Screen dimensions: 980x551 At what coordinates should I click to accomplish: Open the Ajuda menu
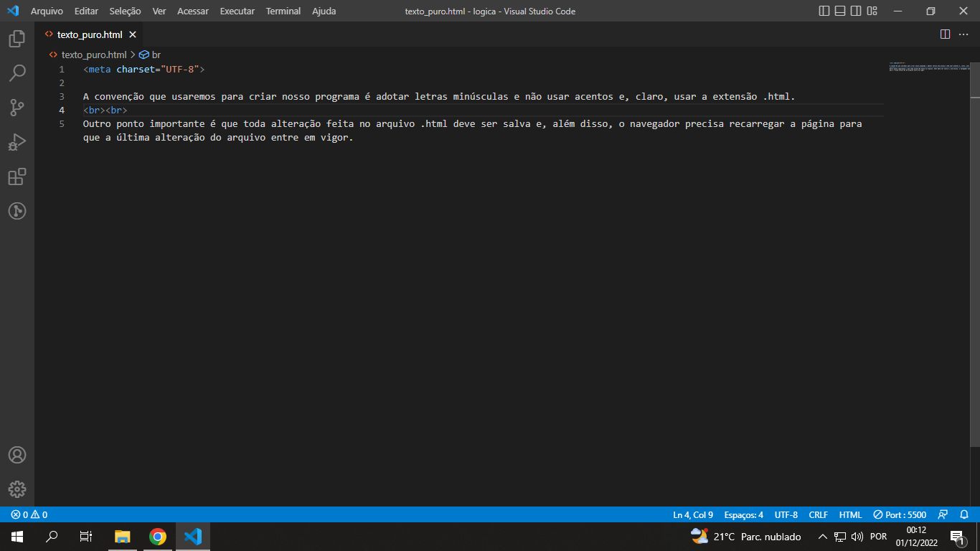click(x=324, y=11)
